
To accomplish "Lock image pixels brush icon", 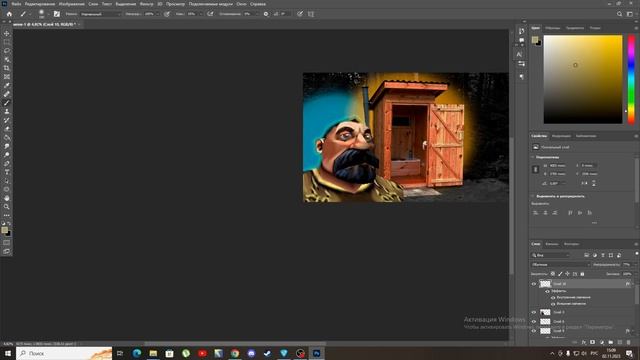I will [560, 274].
